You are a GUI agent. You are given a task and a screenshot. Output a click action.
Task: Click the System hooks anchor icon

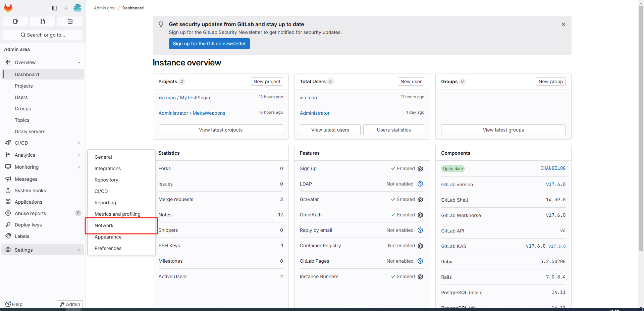[x=8, y=191]
